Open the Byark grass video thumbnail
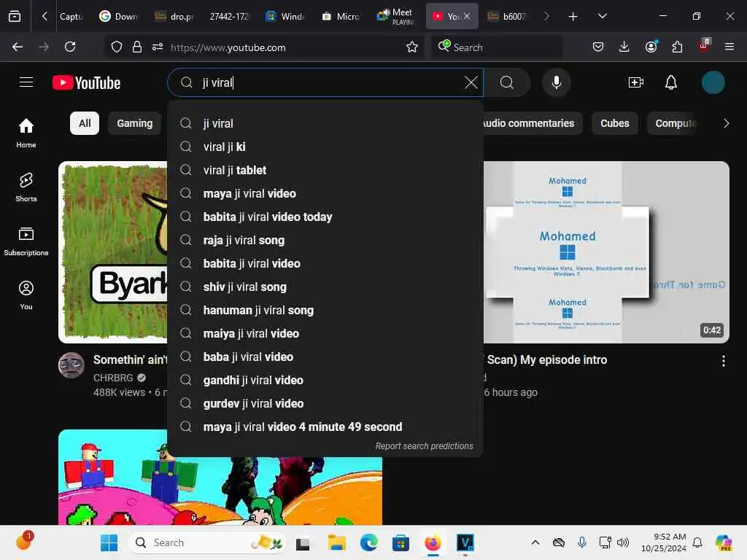Screen dimensions: 747x560 113,252
